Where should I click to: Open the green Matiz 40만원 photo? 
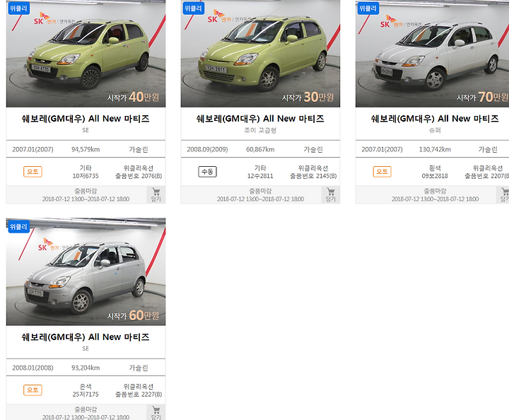tap(86, 54)
